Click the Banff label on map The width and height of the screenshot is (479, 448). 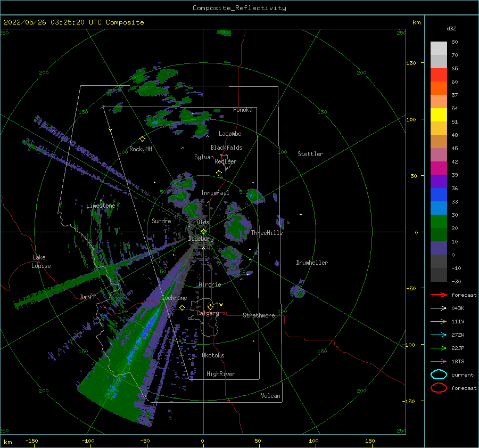(88, 297)
